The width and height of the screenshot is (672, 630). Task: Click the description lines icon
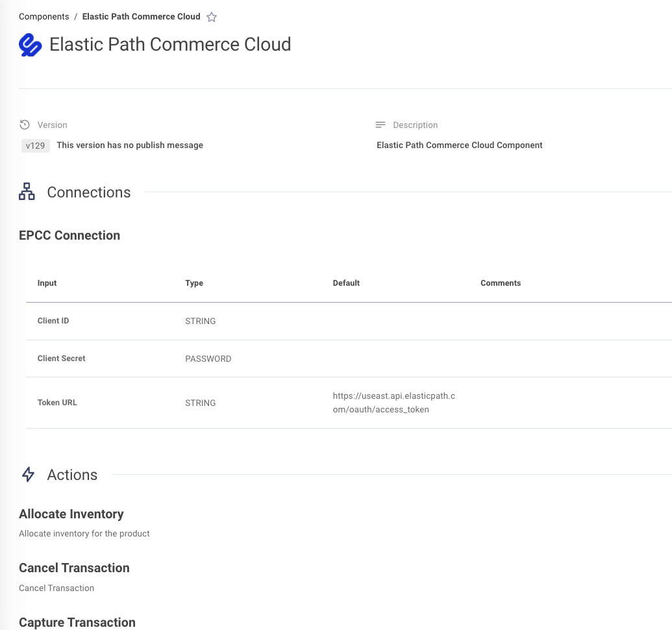(380, 125)
